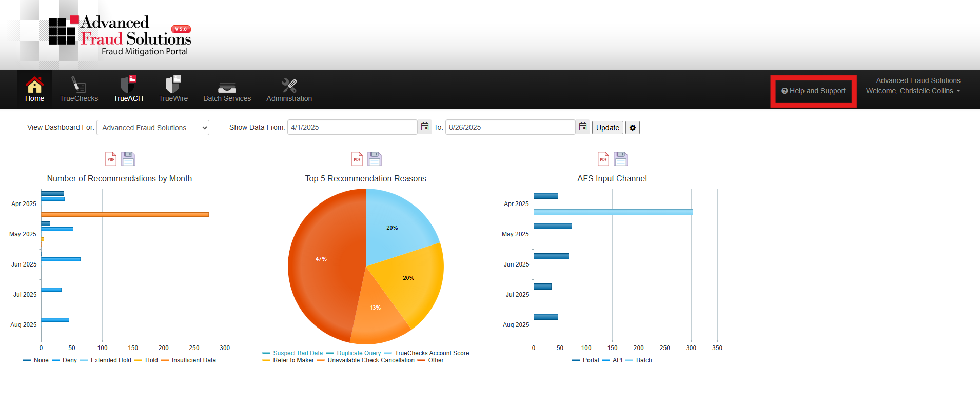Viewport: 980px width, 409px height.
Task: Click the Top 5 Recommendation Reasons title
Action: point(366,178)
